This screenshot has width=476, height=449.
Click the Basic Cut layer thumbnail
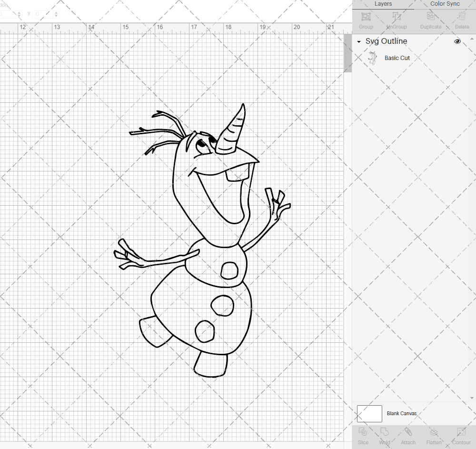373,57
